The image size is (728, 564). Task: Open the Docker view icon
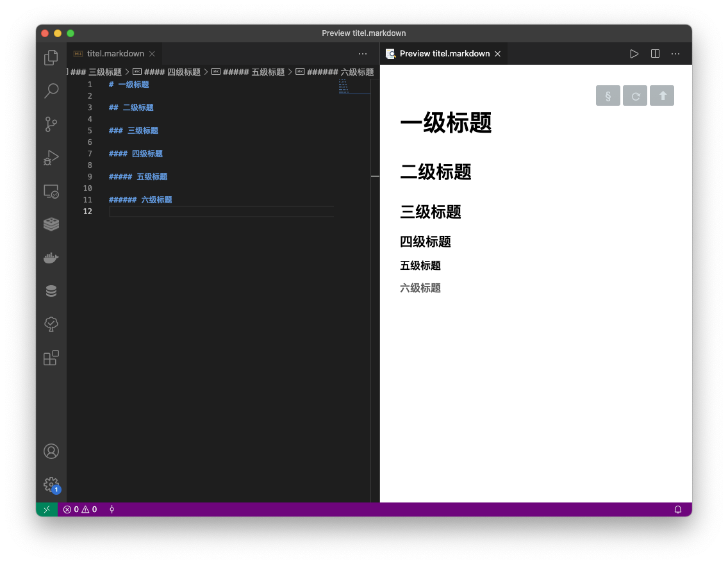click(x=51, y=258)
